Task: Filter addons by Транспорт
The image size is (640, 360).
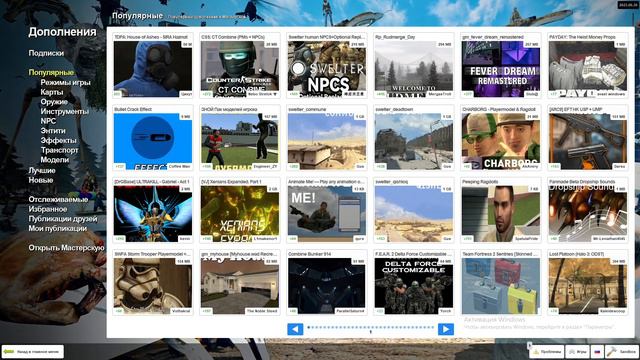Action: tap(60, 150)
